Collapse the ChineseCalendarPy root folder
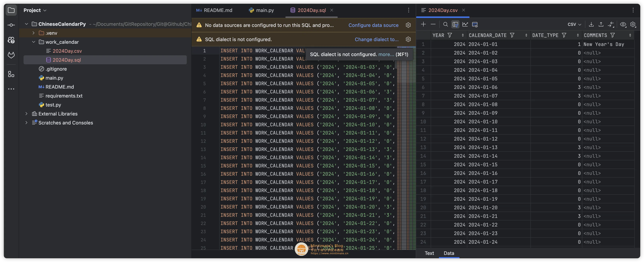The width and height of the screenshot is (644, 262). pyautogui.click(x=26, y=24)
